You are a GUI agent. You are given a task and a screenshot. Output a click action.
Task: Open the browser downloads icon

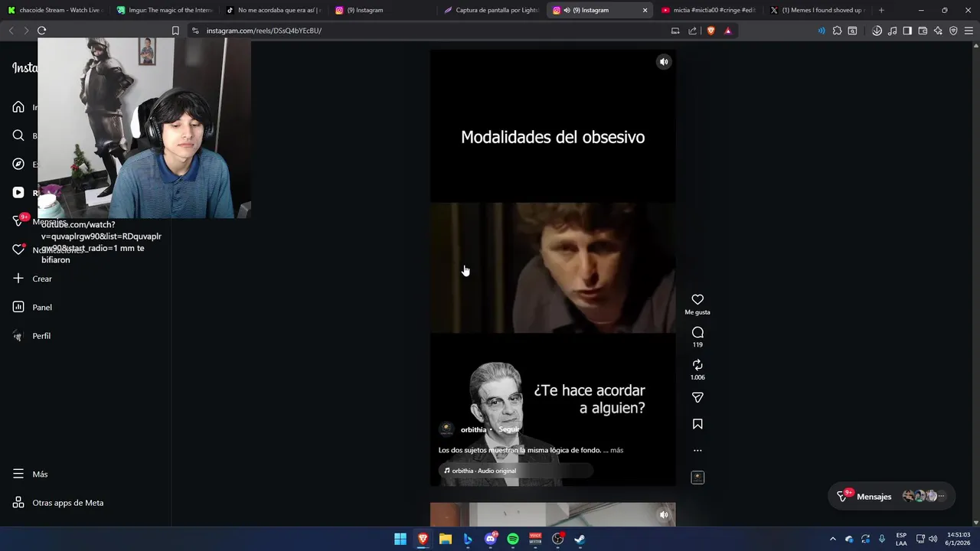[877, 31]
